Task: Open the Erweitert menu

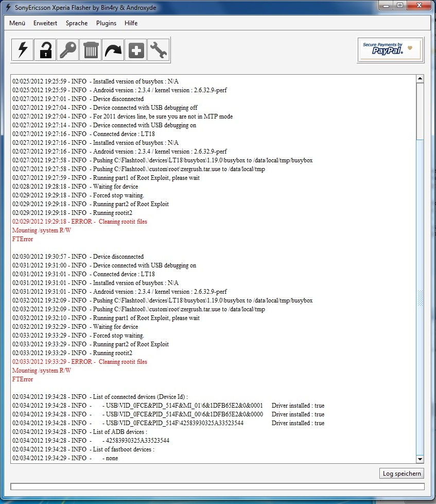Action: [x=45, y=23]
